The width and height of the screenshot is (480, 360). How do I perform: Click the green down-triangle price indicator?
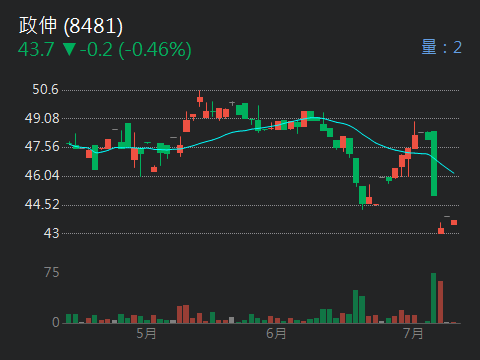tap(69, 49)
